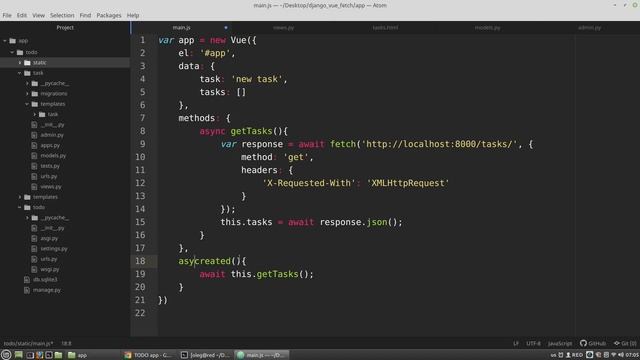The height and width of the screenshot is (360, 640).
Task: Click the network wifi tray icon
Action: click(x=613, y=355)
